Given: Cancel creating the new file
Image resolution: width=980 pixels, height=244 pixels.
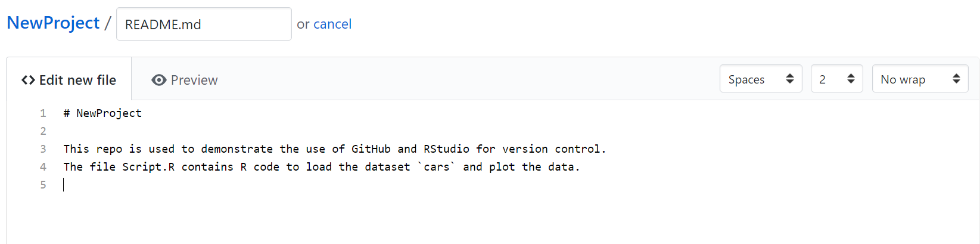Looking at the screenshot, I should coord(332,24).
